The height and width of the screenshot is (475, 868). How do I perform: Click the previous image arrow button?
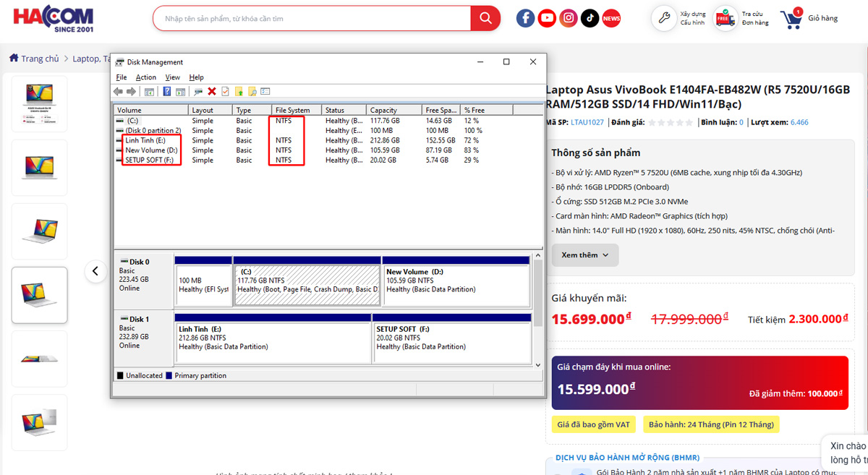(x=95, y=271)
